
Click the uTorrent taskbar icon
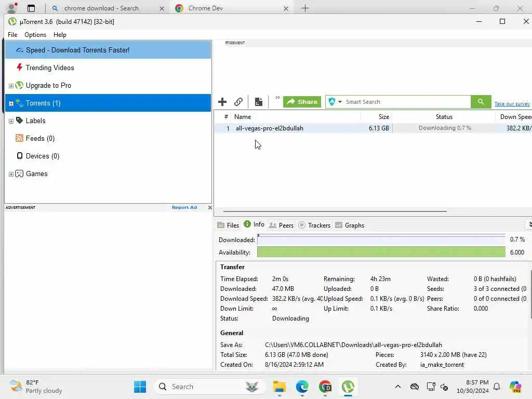(348, 387)
